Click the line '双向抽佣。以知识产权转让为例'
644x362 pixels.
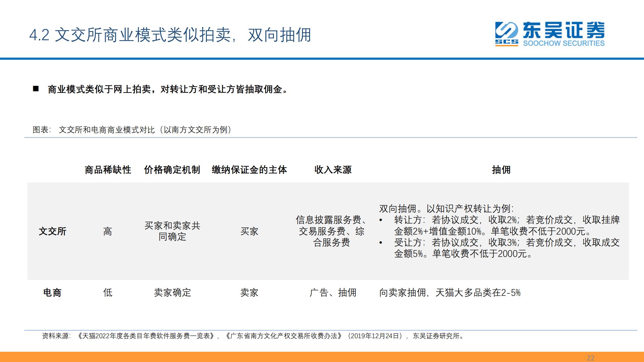(x=446, y=208)
